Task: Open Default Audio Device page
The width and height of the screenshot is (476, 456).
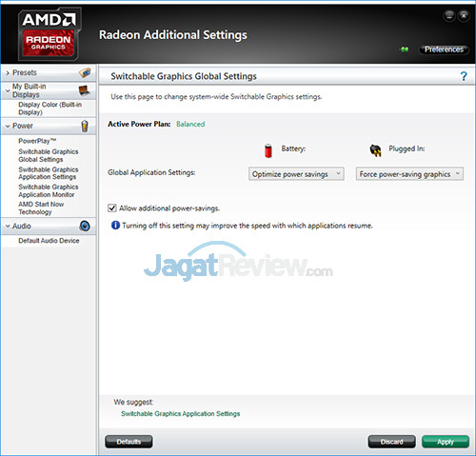Action: tap(49, 241)
